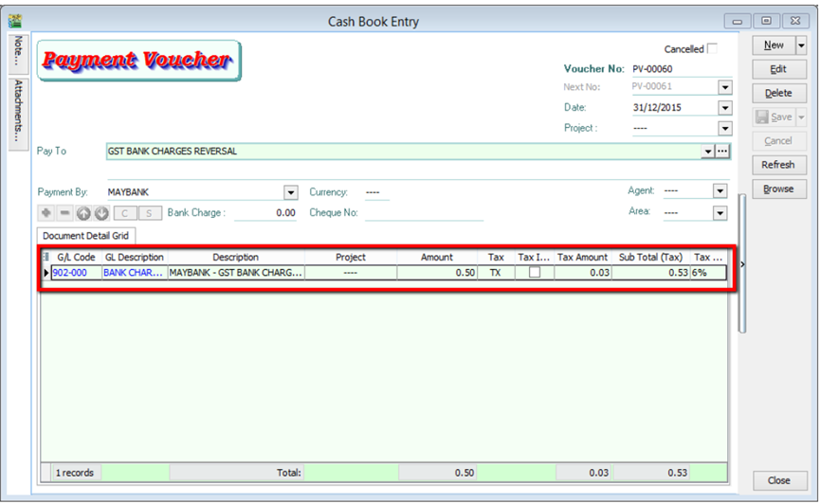The height and width of the screenshot is (504, 820).
Task: Click the small C button beside Bank Charge
Action: coord(125,213)
